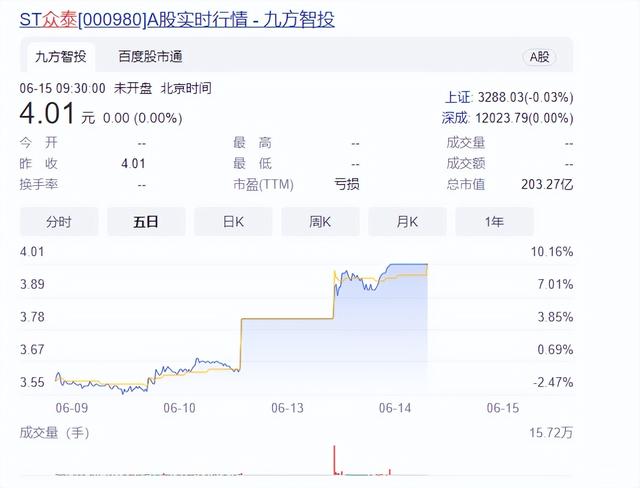Click the 3.85% axis label
The width and height of the screenshot is (640, 488).
555,317
